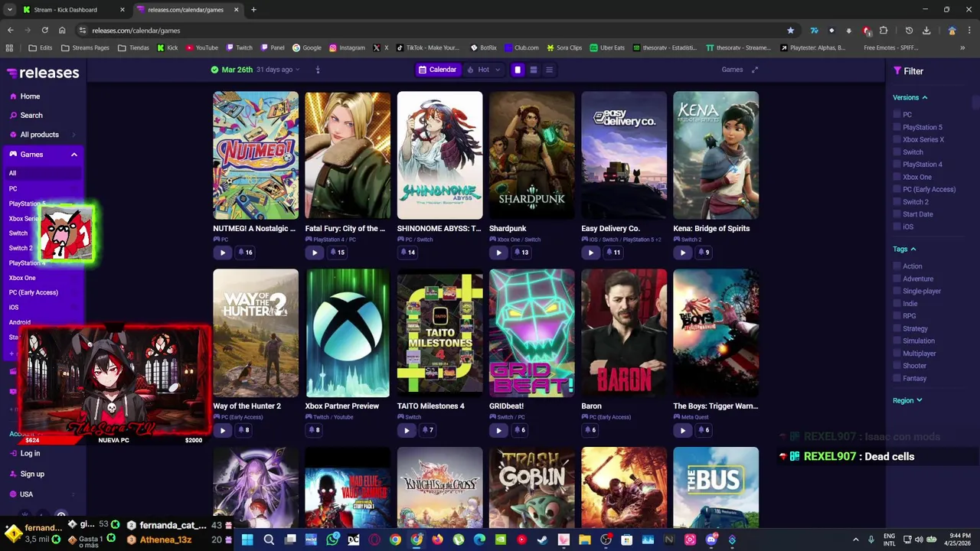Select the compact list view icon
This screenshot has height=551, width=980.
(x=549, y=70)
